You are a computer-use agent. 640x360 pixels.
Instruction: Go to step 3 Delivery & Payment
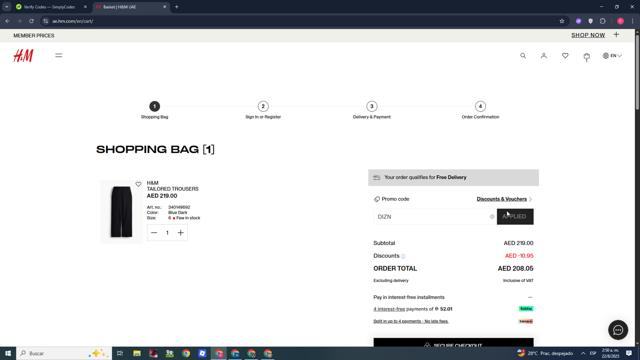point(371,110)
